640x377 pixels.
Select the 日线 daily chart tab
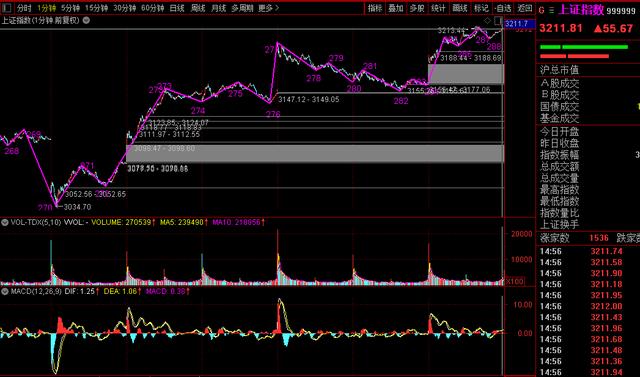(x=177, y=8)
